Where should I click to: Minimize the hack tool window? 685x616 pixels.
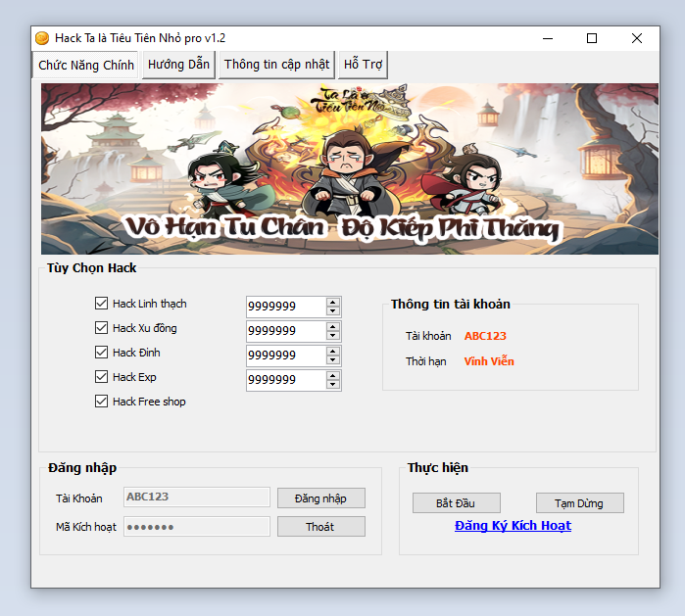coord(547,38)
